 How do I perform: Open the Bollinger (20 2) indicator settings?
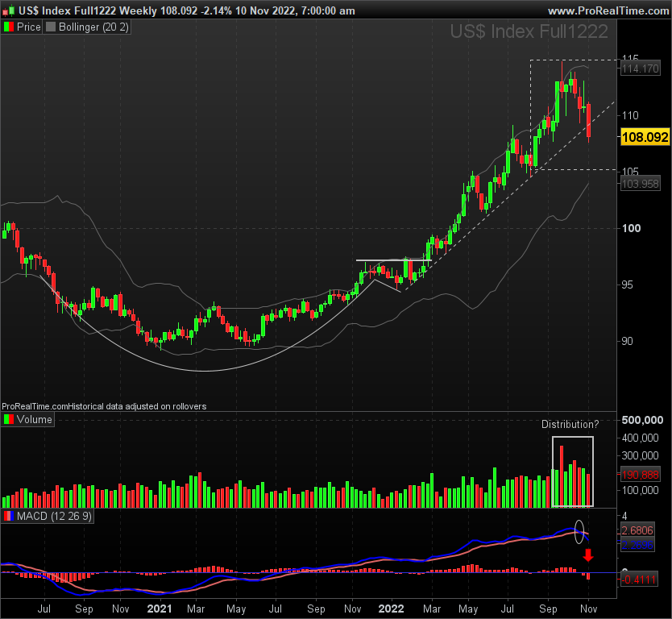pos(93,27)
